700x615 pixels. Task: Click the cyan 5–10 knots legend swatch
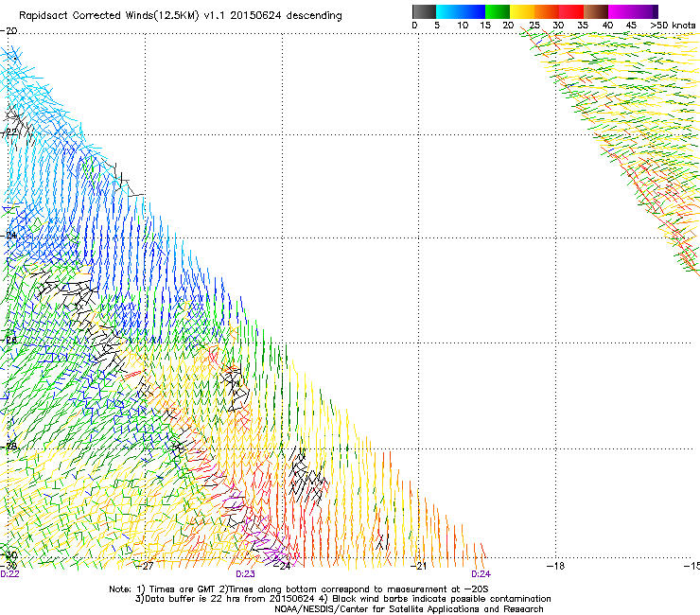click(x=448, y=11)
